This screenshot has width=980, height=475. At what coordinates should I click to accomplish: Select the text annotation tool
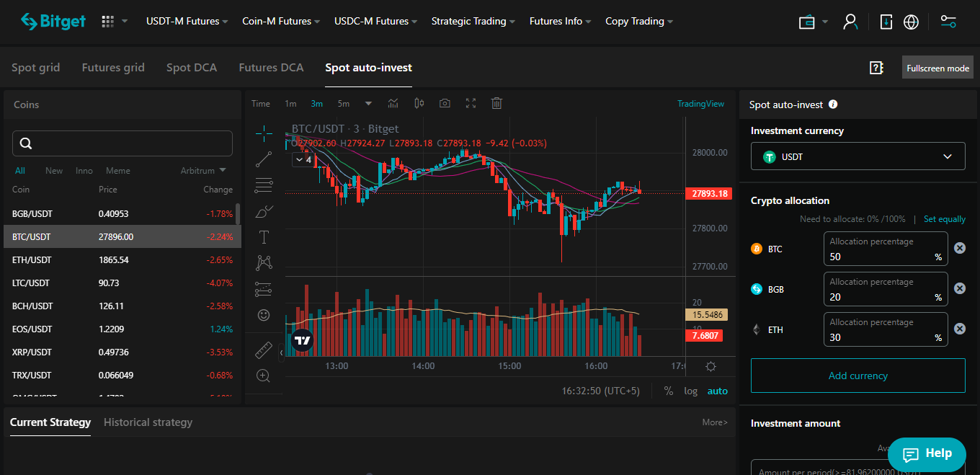[x=264, y=237]
